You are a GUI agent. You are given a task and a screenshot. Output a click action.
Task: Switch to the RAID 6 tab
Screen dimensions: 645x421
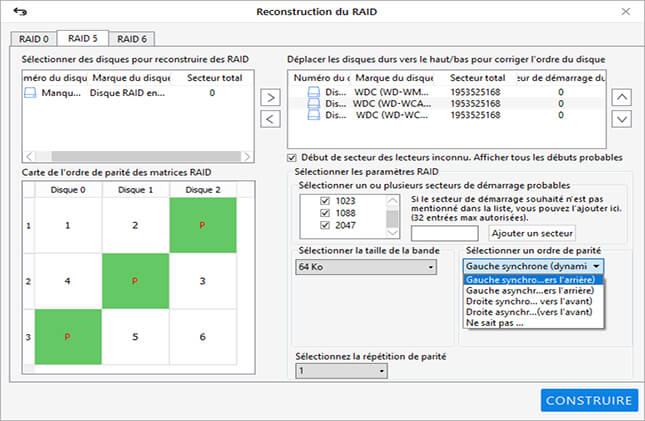coord(132,39)
